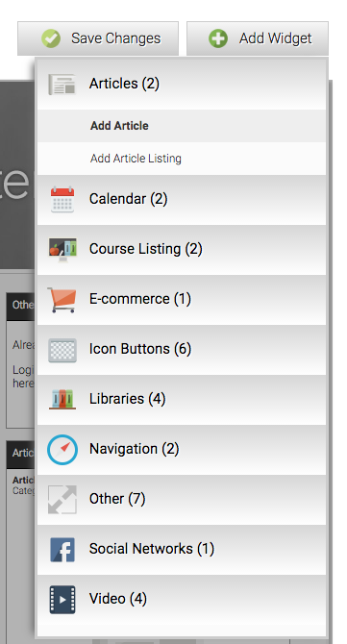Viewport: 347px width, 644px height.
Task: Expand the Social Networks (1) category
Action: pos(182,550)
